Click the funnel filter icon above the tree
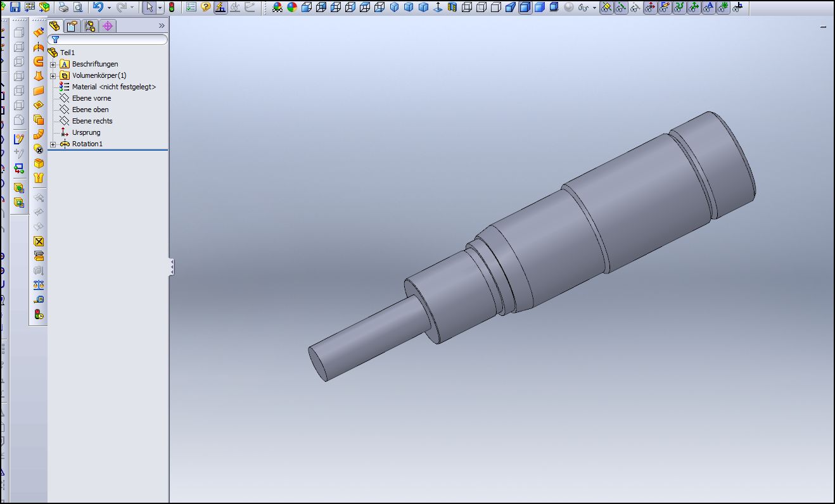Image resolution: width=835 pixels, height=504 pixels. 55,39
